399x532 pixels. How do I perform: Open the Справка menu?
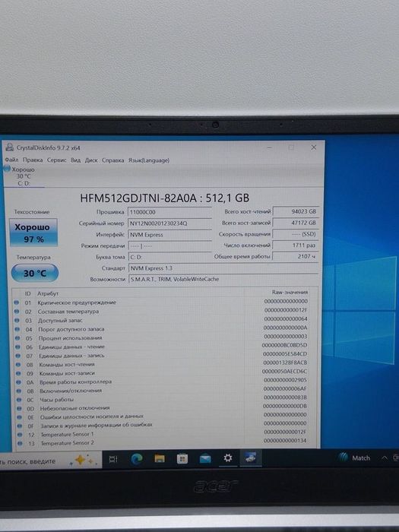(112, 160)
